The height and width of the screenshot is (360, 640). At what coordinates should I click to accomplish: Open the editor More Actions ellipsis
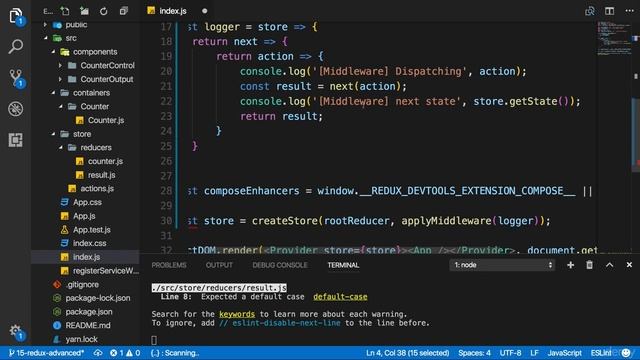point(629,11)
